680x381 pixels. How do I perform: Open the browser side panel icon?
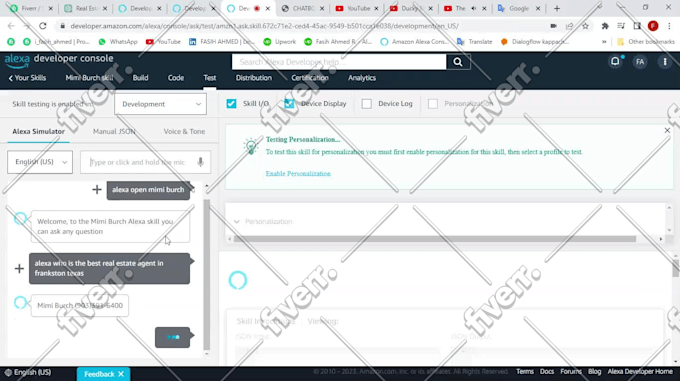pos(637,26)
